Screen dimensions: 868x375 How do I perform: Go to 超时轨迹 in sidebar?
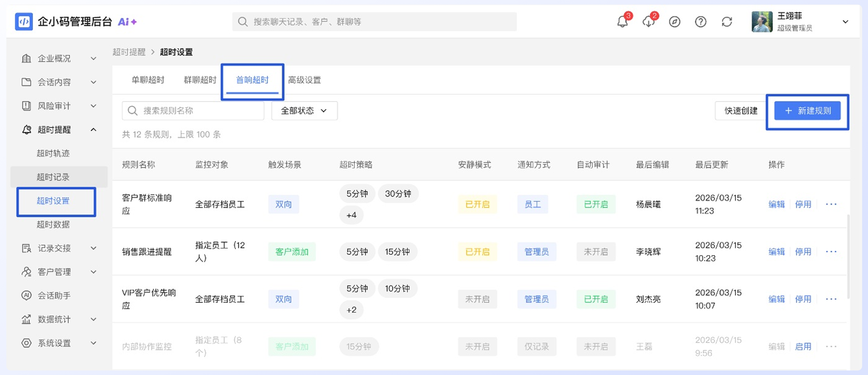53,153
